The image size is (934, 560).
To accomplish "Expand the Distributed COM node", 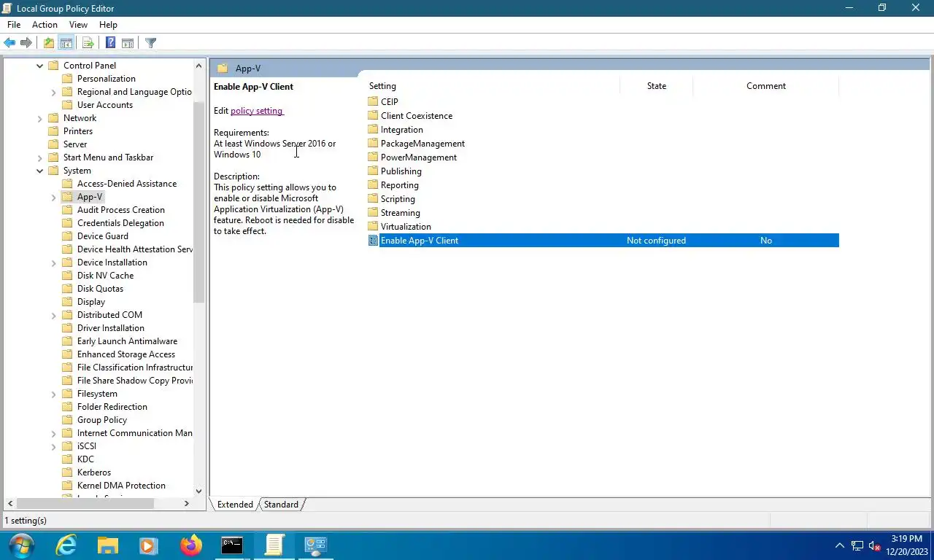I will tap(54, 315).
